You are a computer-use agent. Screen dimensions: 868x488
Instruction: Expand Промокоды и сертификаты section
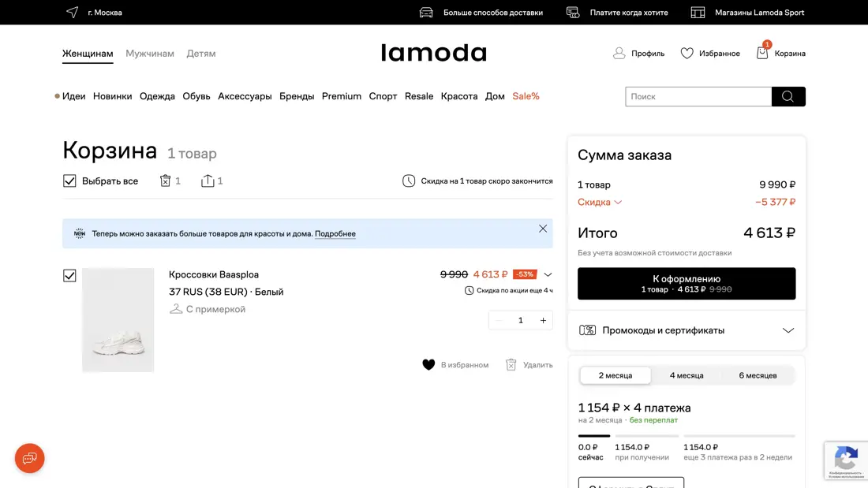788,330
